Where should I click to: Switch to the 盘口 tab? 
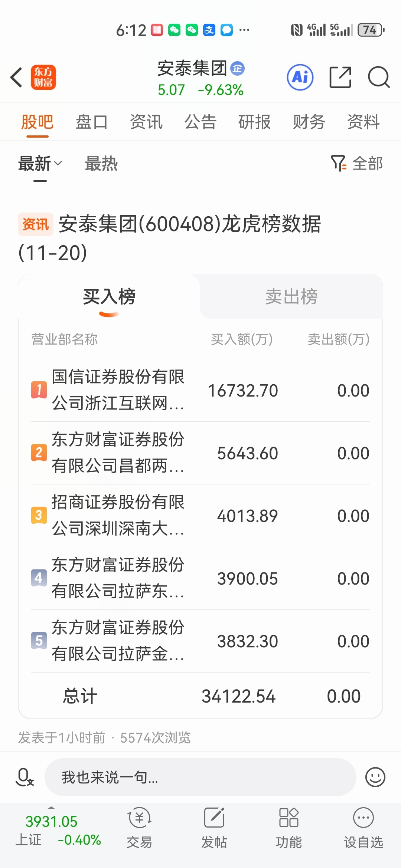click(x=92, y=122)
